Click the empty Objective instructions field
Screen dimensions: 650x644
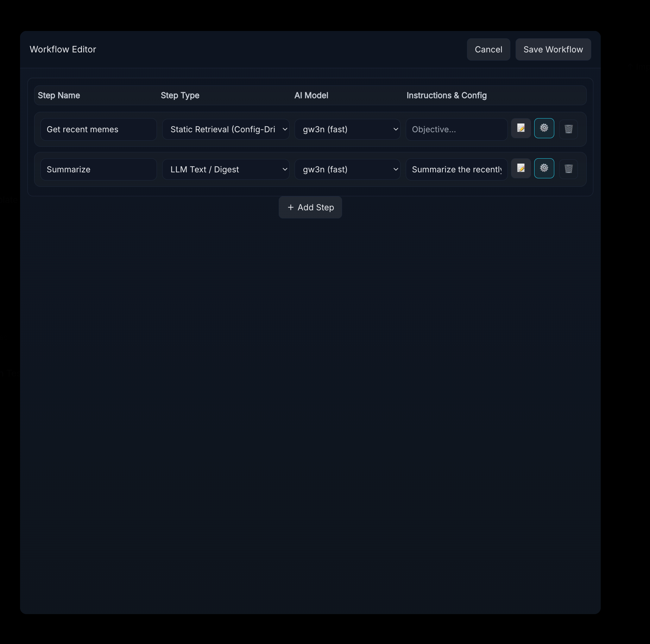pyautogui.click(x=456, y=129)
